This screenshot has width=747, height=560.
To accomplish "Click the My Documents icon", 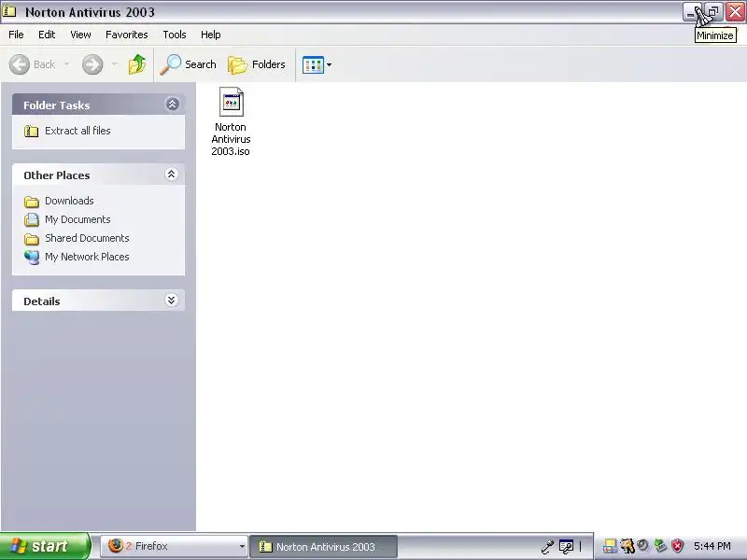I will coord(32,219).
